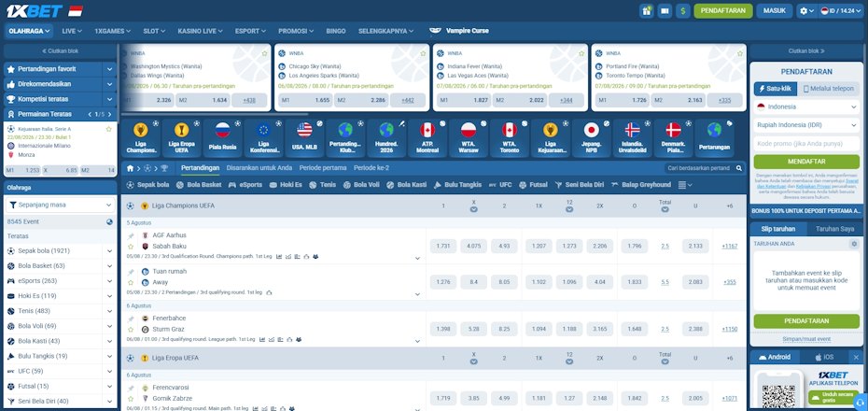The height and width of the screenshot is (411, 868).
Task: Select Liga Champions league tile
Action: pyautogui.click(x=141, y=138)
